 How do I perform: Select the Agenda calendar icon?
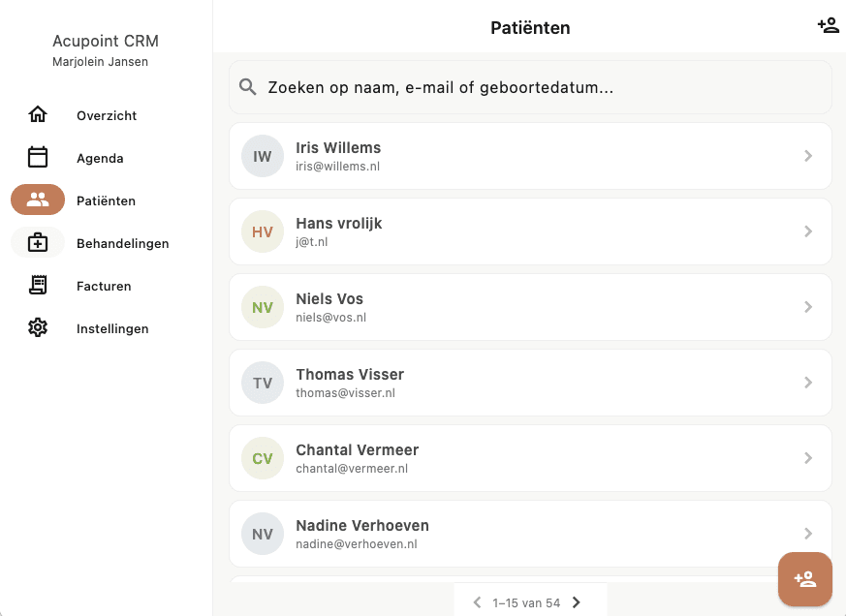(x=37, y=157)
